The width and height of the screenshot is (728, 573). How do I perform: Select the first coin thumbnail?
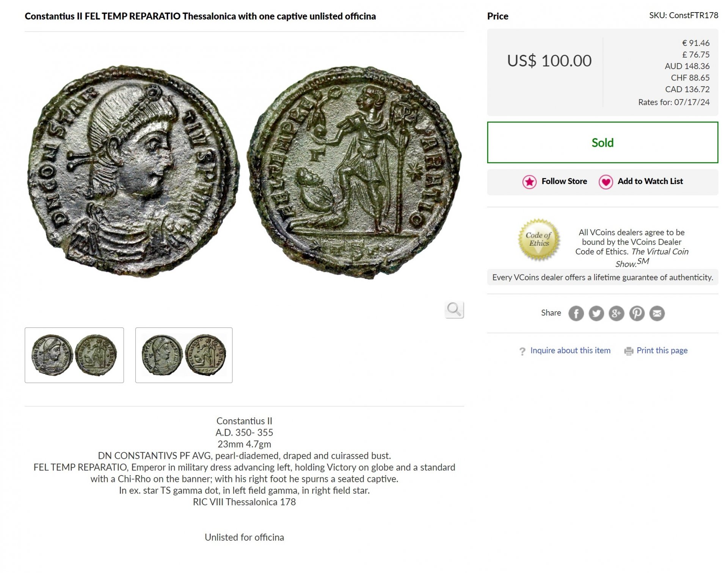pos(74,355)
